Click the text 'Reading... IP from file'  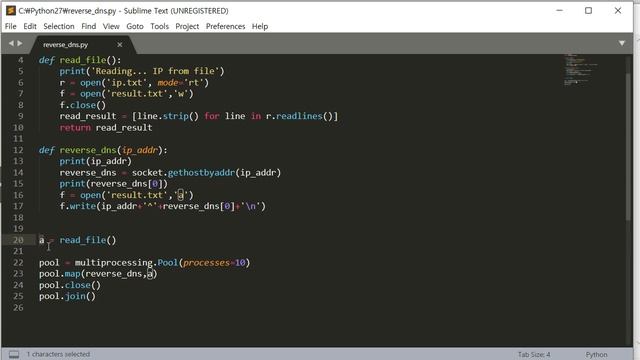tap(155, 71)
